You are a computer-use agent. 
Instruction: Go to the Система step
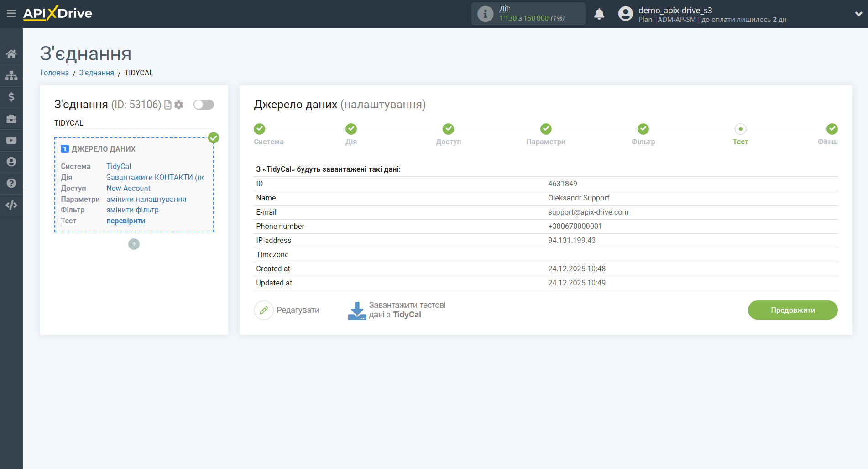coord(259,129)
